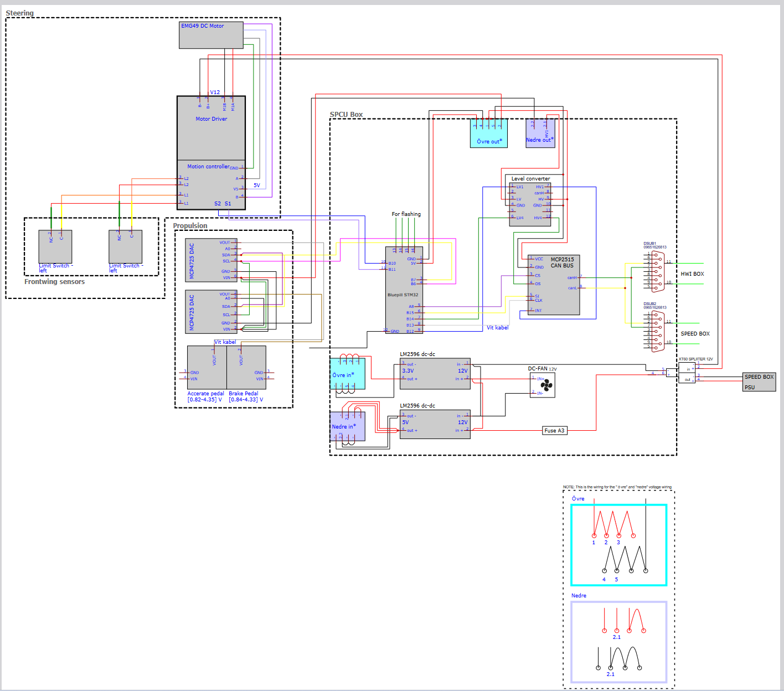Click the Övre out* connector block
Image resolution: width=784 pixels, height=691 pixels.
[x=489, y=133]
